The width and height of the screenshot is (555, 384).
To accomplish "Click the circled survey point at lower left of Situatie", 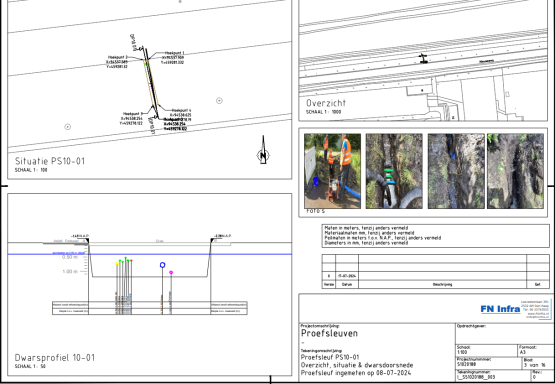I will 68,127.
